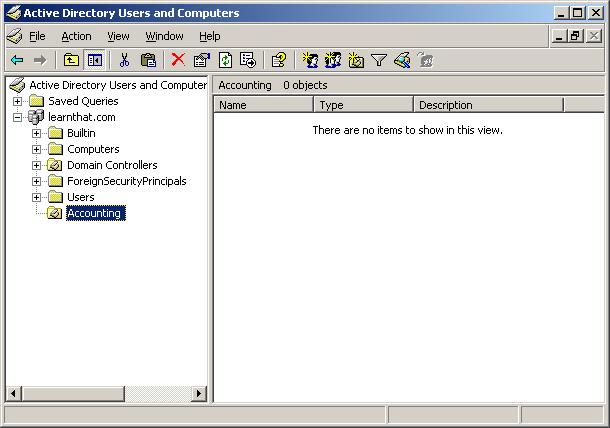Expand the Saved Queries node

[x=17, y=102]
